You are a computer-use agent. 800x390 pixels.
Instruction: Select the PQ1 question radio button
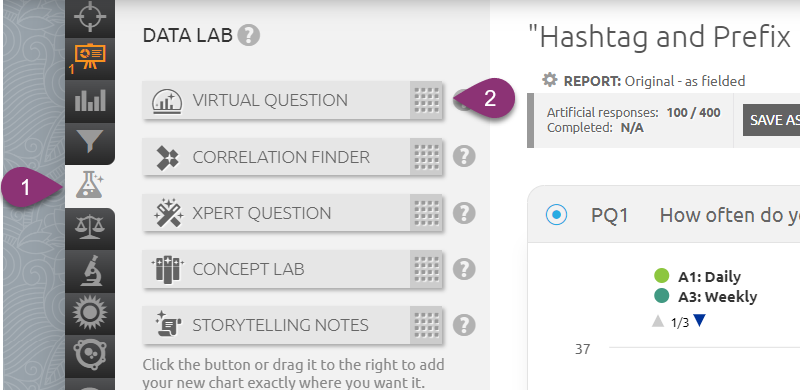[556, 215]
